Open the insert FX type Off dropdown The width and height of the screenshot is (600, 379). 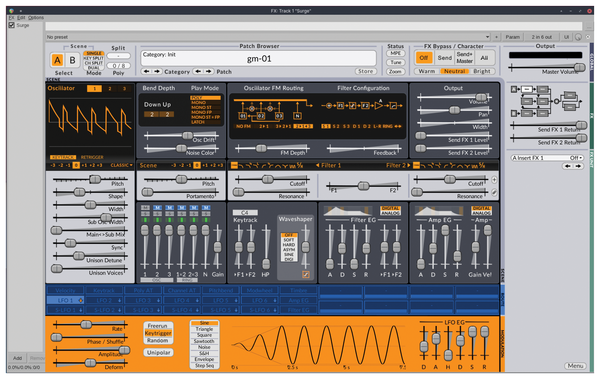click(576, 158)
